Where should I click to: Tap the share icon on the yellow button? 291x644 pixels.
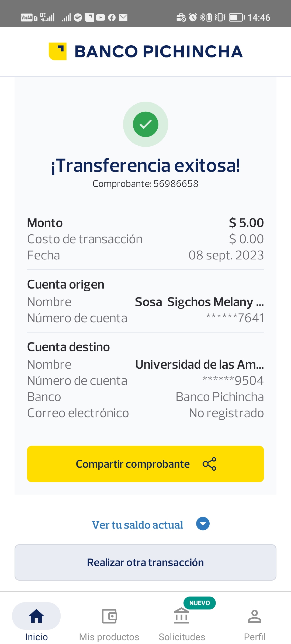[209, 464]
